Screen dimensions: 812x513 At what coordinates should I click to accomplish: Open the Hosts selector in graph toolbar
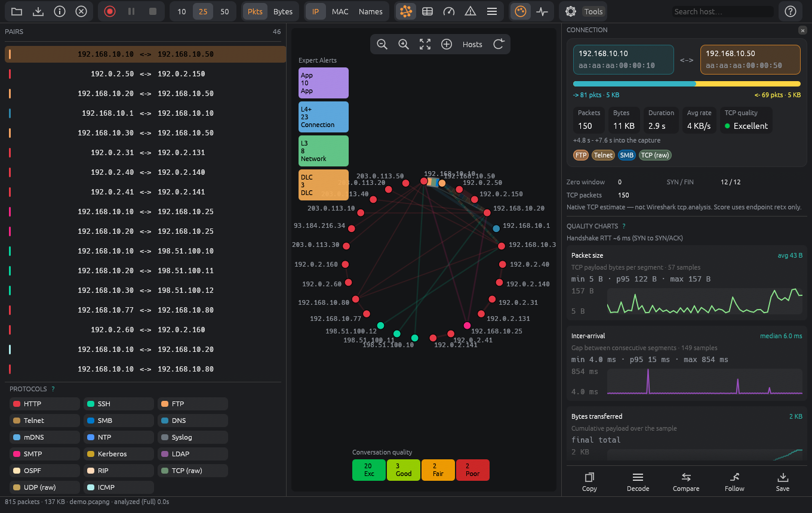click(x=472, y=44)
